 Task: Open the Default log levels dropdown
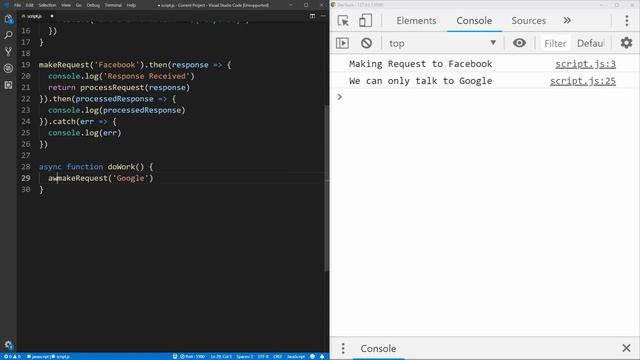click(x=590, y=43)
